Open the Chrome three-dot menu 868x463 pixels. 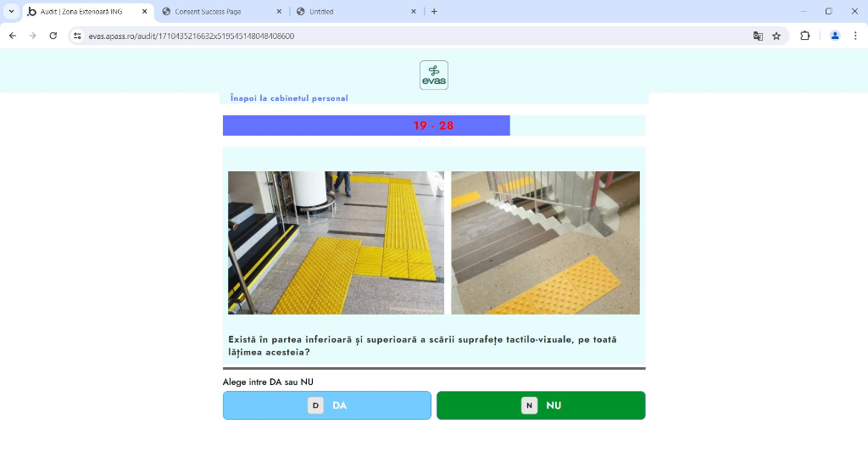(855, 36)
